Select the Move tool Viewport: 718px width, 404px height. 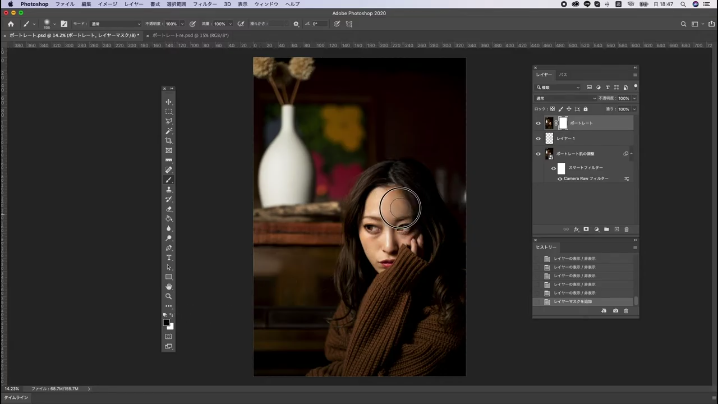[x=169, y=102]
